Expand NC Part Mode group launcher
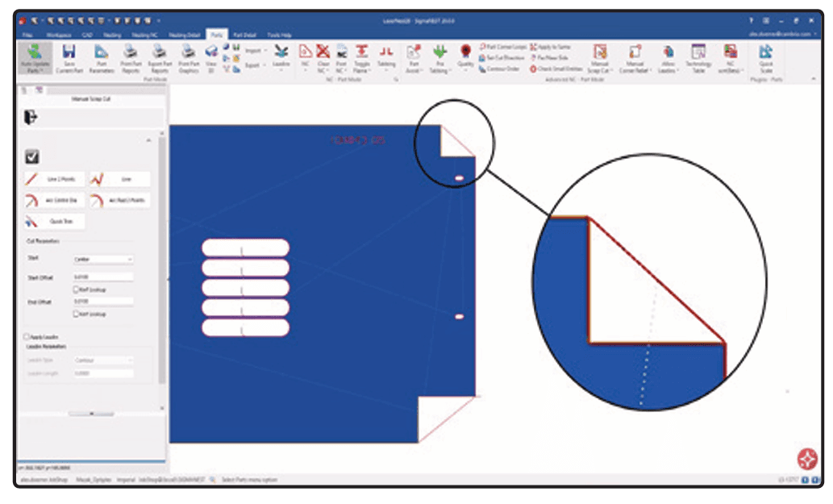Viewport: 833px width, 504px height. point(396,79)
